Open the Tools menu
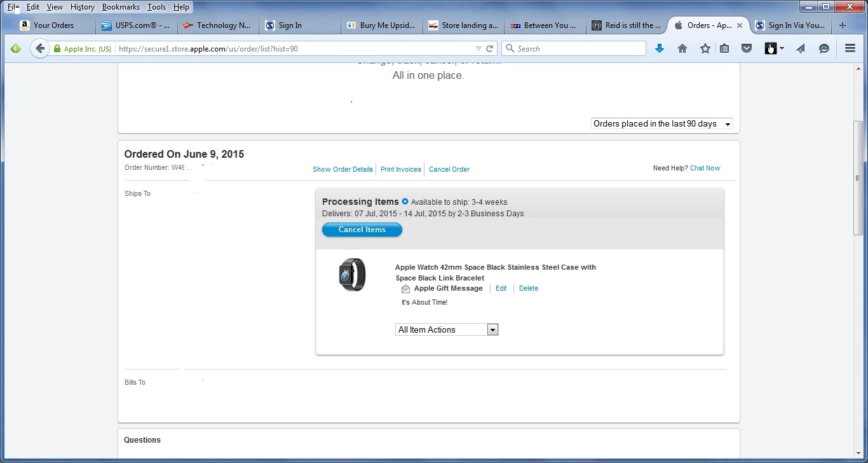 click(156, 7)
